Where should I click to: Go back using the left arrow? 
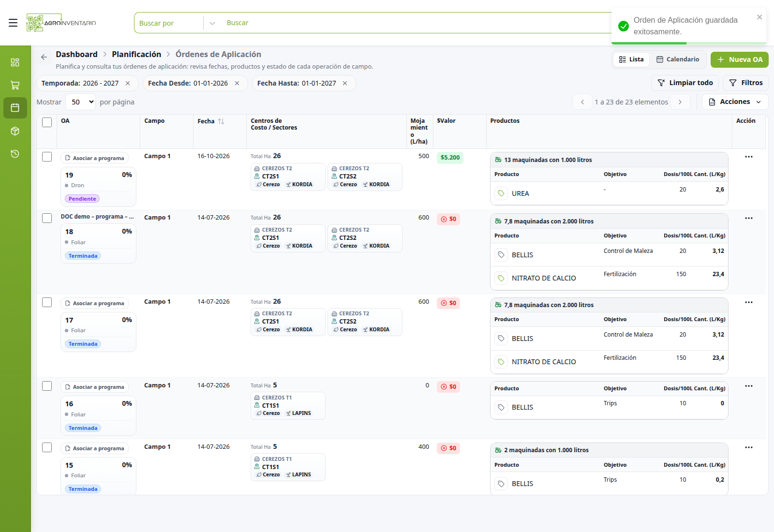click(44, 57)
